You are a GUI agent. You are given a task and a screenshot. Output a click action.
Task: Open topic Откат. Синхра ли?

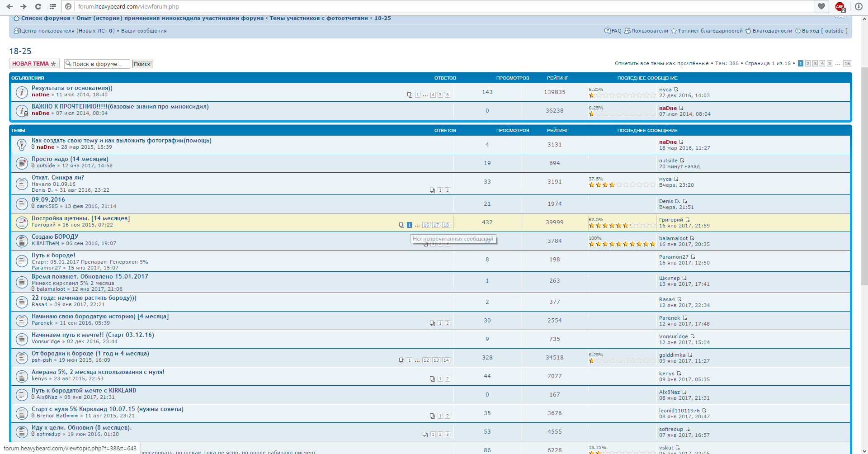tap(58, 178)
